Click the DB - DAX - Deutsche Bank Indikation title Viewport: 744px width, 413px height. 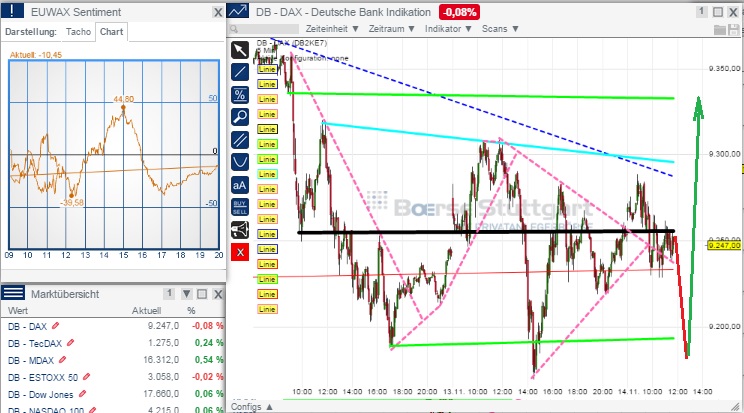coord(343,12)
